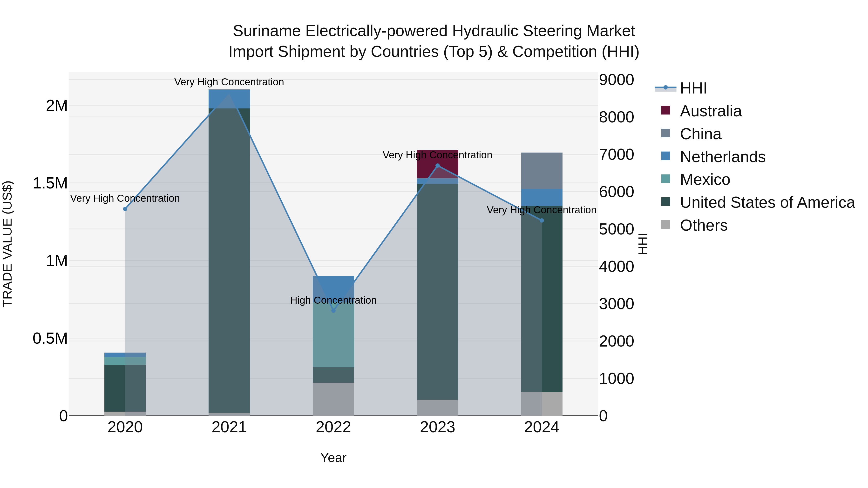868x488 pixels.
Task: Click the Netherlands segment atop the 2021 bar
Action: (x=229, y=99)
